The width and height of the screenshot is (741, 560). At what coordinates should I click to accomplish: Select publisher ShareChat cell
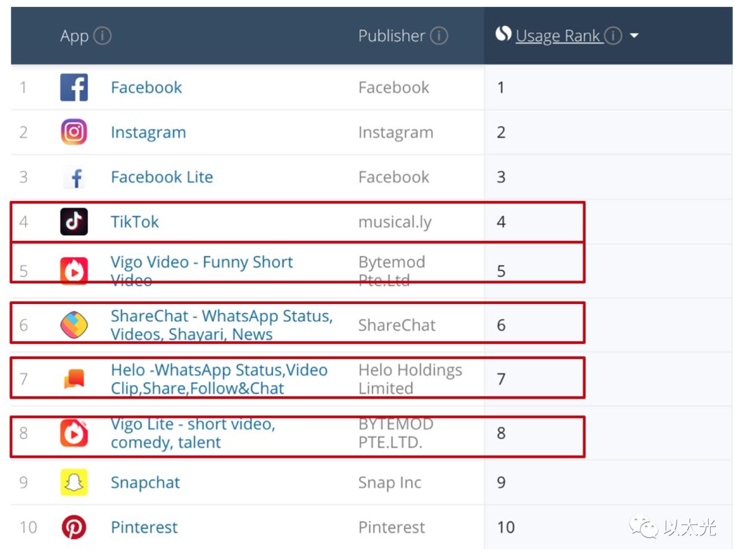click(x=397, y=325)
